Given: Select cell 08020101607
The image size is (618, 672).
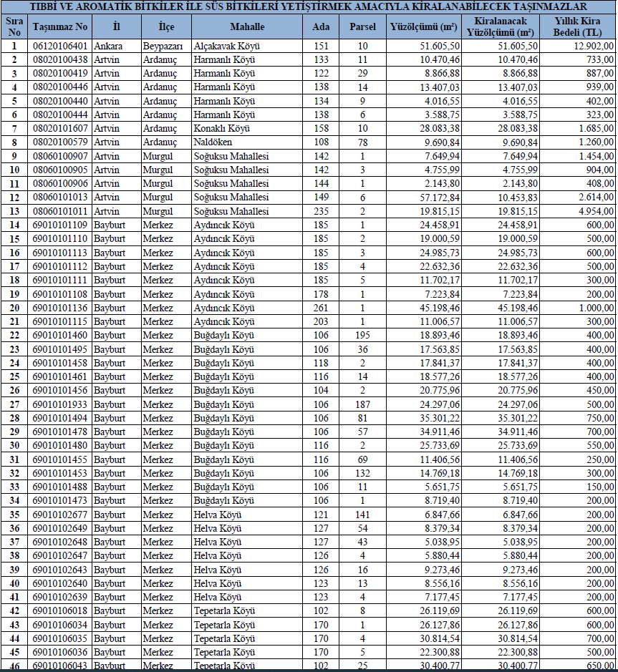Looking at the screenshot, I should click(60, 129).
